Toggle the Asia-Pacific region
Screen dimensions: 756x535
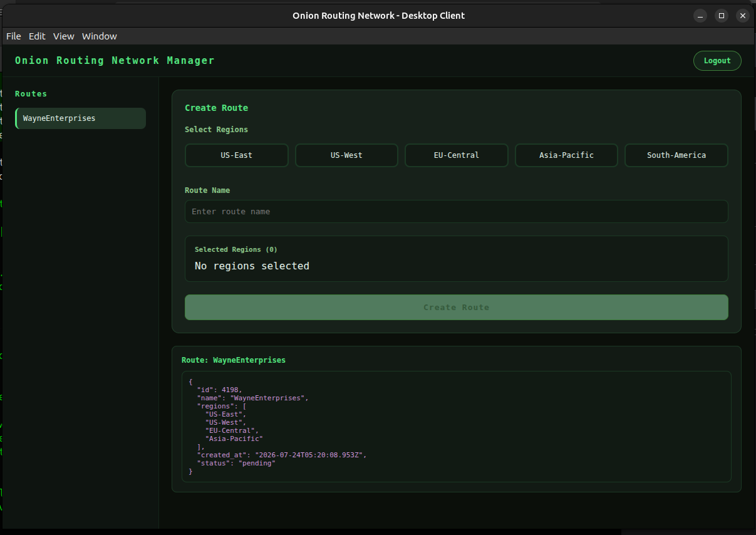(x=566, y=155)
